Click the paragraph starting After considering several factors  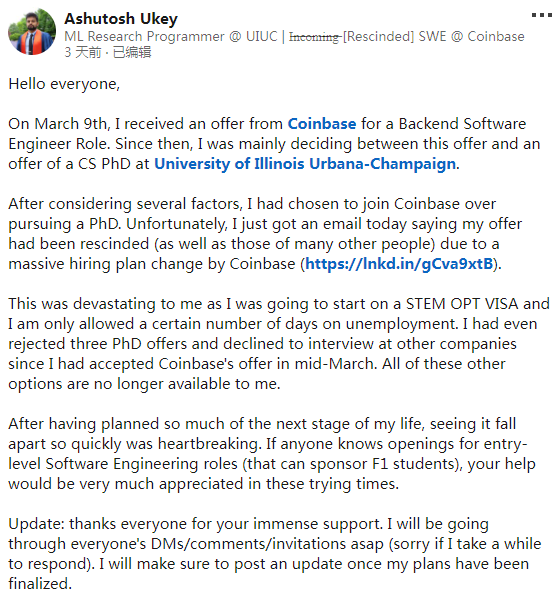265,234
